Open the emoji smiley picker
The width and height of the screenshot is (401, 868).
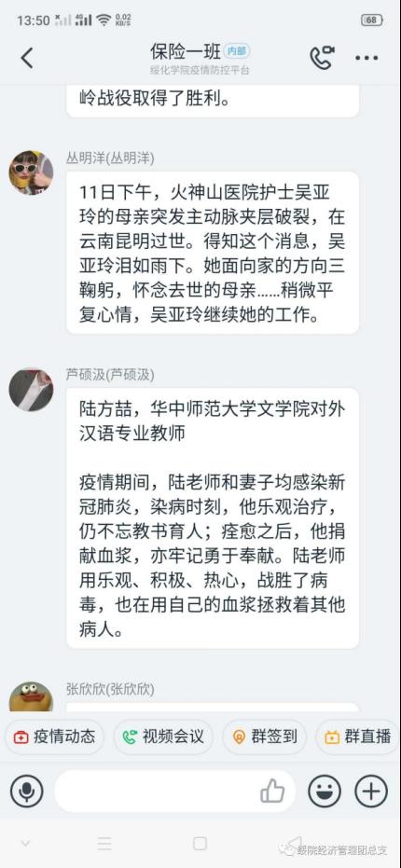point(324,791)
